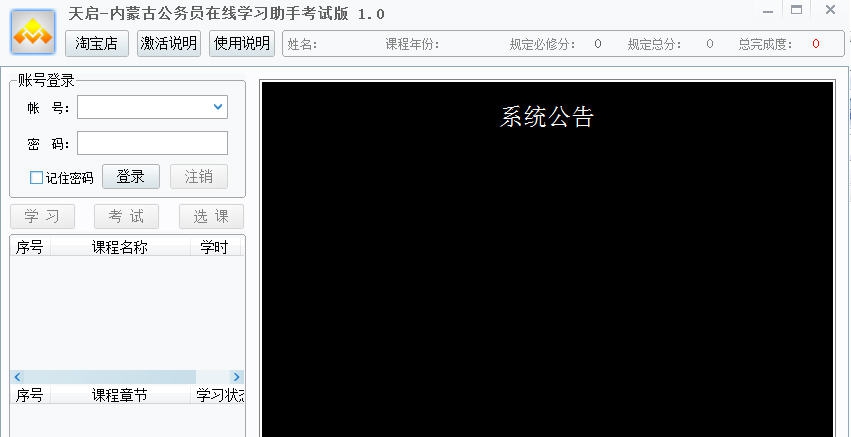The height and width of the screenshot is (437, 851).
Task: Click the 考试 exam button
Action: tap(126, 217)
